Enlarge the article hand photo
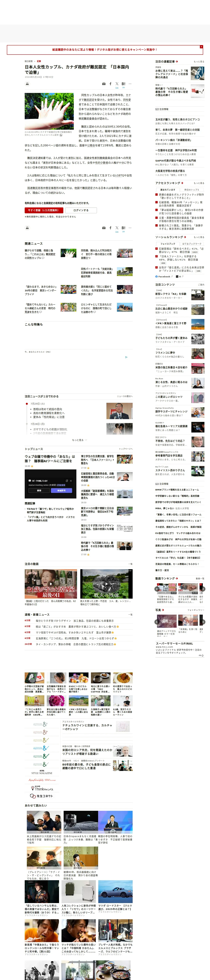Screen dimensions: 210x980 click(49, 111)
